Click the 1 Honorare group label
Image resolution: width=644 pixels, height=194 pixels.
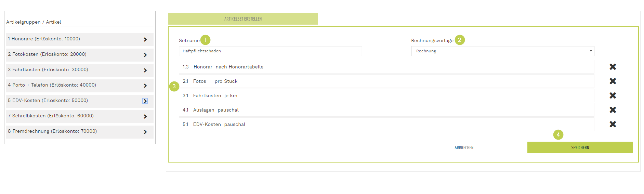[44, 39]
